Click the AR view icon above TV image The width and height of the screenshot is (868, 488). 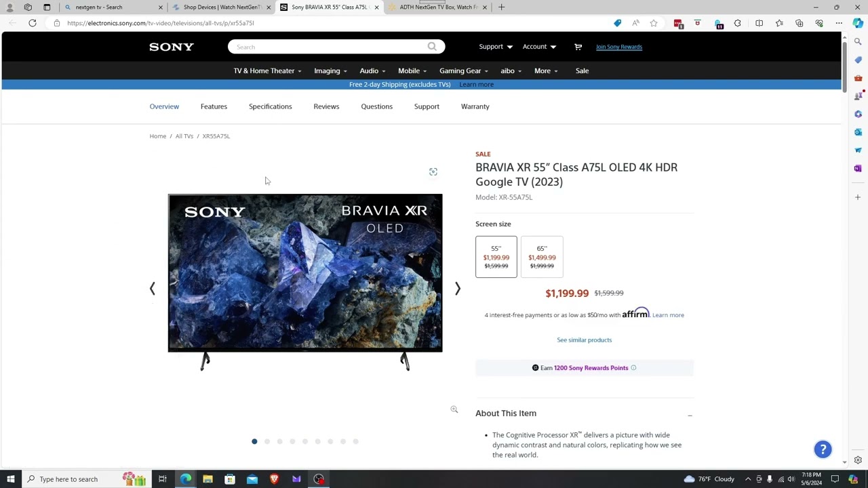[433, 172]
